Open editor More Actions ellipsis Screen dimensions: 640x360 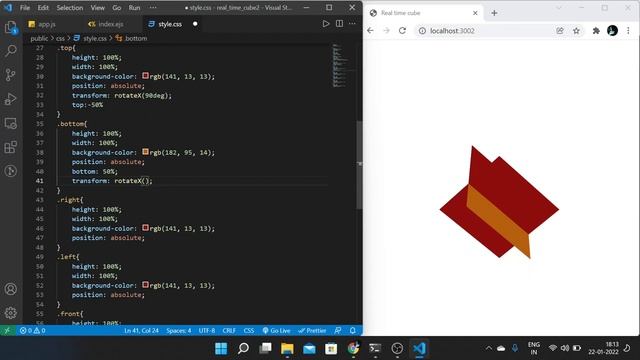point(352,24)
